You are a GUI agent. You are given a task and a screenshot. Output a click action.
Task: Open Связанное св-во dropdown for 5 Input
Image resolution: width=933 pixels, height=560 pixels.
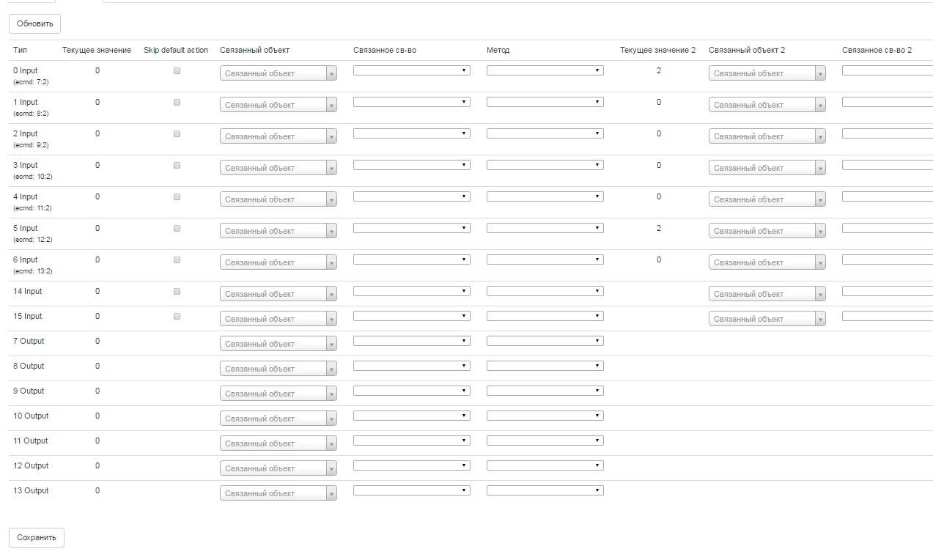tap(411, 228)
